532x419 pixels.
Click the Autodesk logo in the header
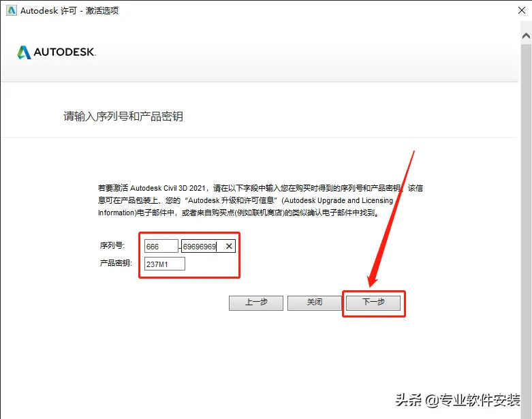(x=57, y=52)
